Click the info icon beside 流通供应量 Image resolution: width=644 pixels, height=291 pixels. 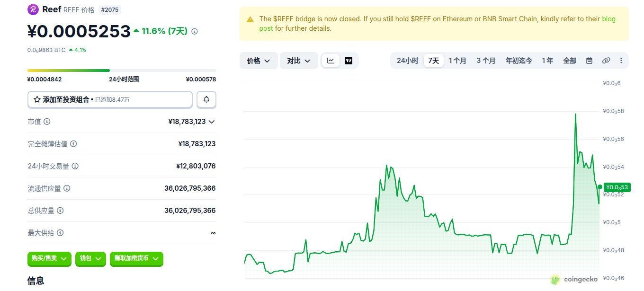click(67, 188)
